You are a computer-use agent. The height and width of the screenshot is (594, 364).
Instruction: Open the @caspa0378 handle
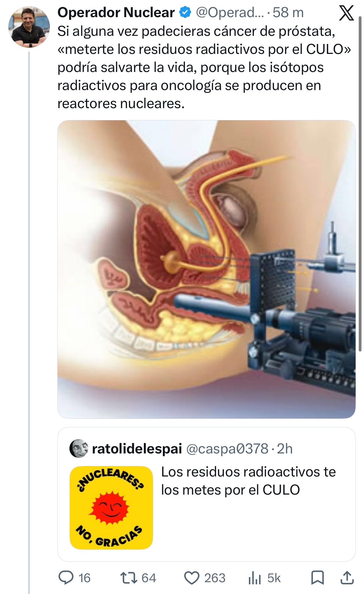[x=227, y=449]
